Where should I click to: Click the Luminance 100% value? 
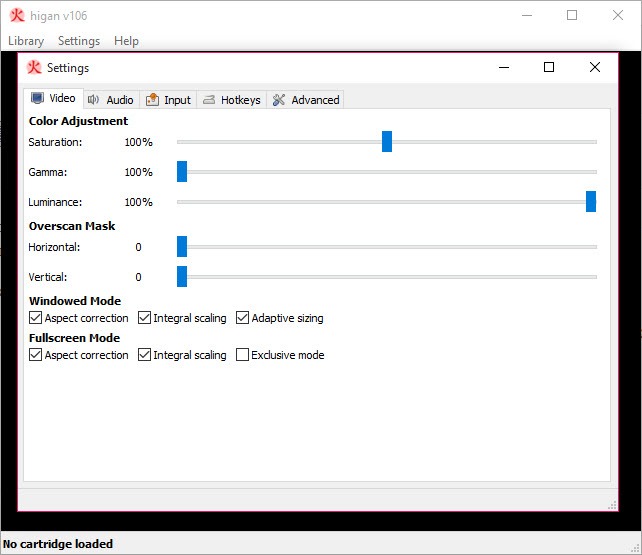point(138,202)
